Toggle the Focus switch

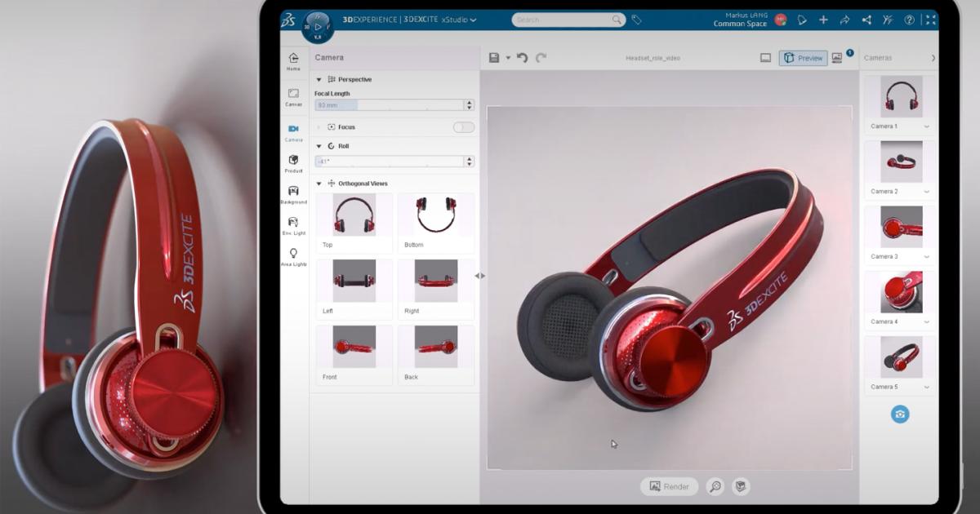(x=464, y=127)
